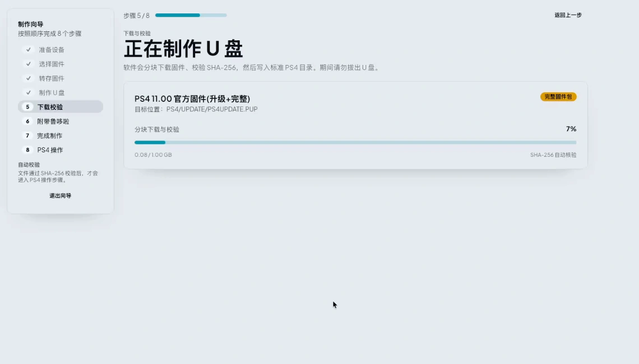
Task: Go to the PS4 操作 step
Action: click(61, 150)
